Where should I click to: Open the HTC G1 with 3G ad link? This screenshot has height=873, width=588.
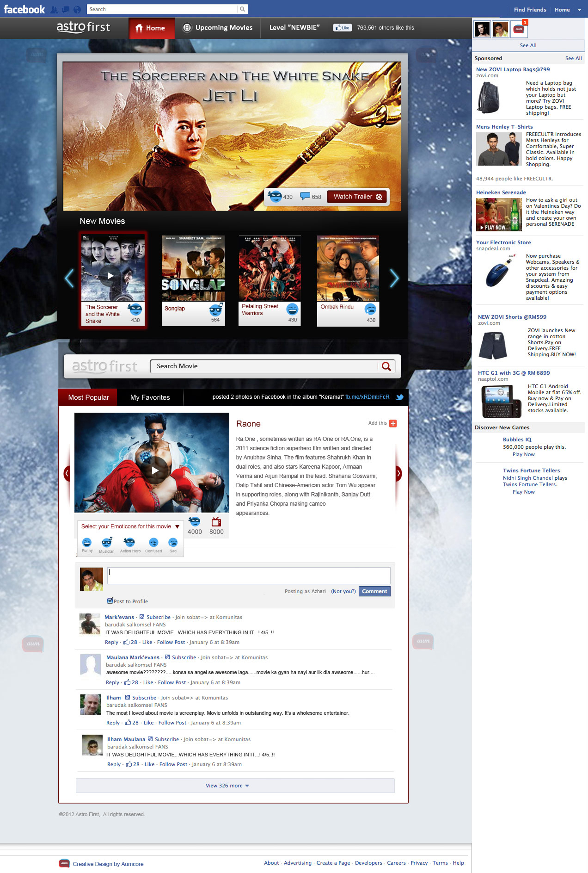click(x=514, y=373)
